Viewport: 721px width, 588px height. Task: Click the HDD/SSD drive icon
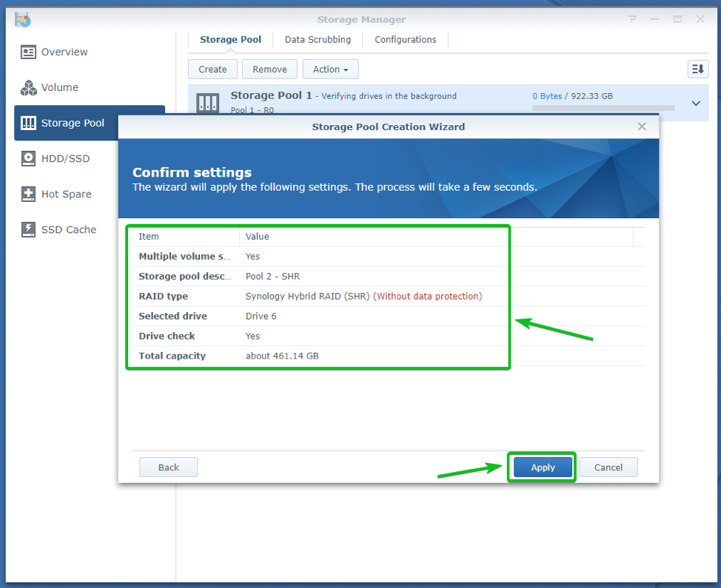pos(28,158)
